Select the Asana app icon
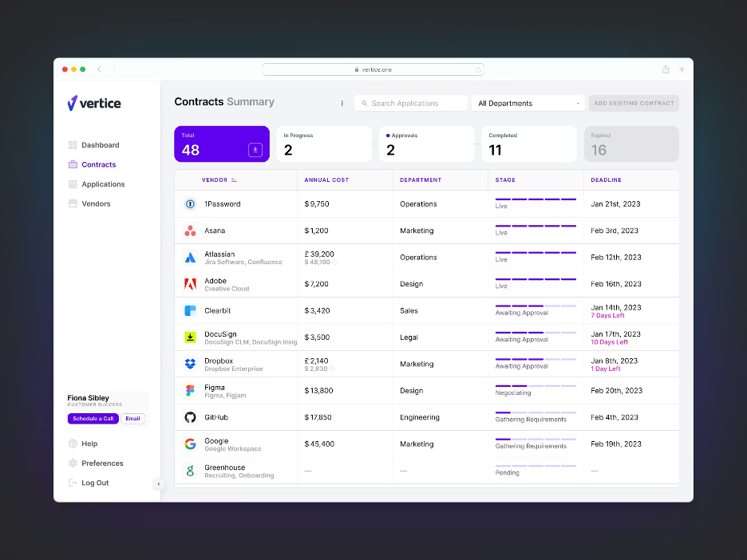Image resolution: width=747 pixels, height=560 pixels. click(190, 231)
